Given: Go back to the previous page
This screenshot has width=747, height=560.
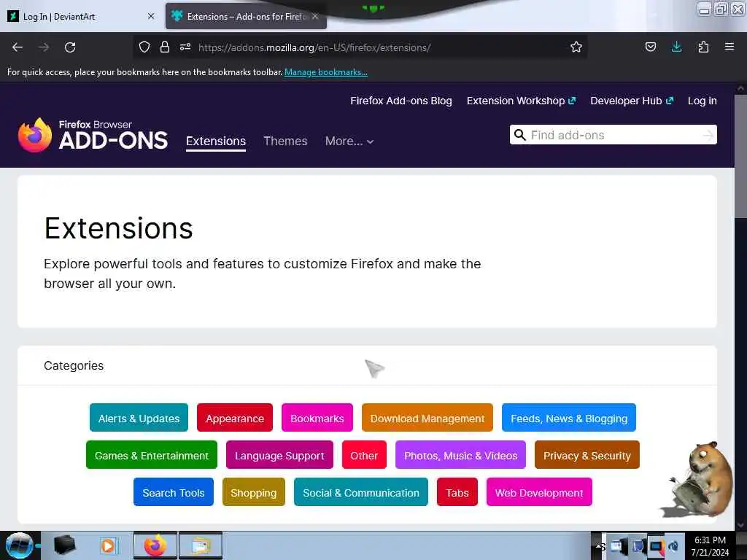Looking at the screenshot, I should pyautogui.click(x=18, y=47).
